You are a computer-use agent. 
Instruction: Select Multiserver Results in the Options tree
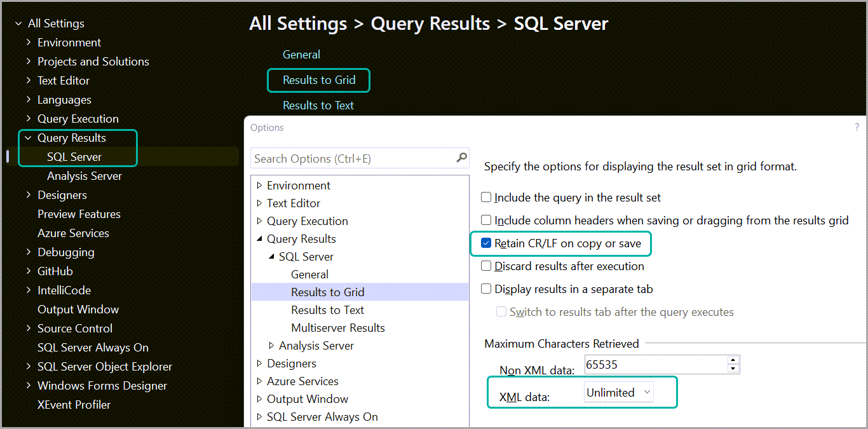(337, 327)
